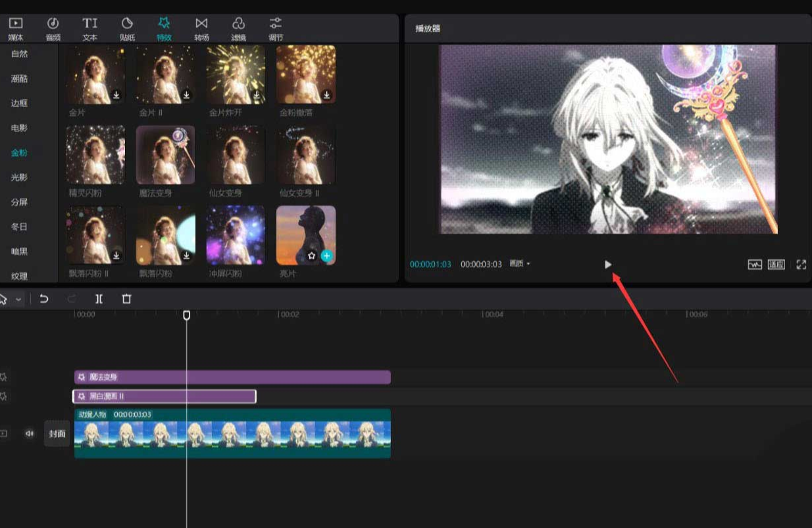
Task: Open the 媒体 media tab
Action: [15, 29]
